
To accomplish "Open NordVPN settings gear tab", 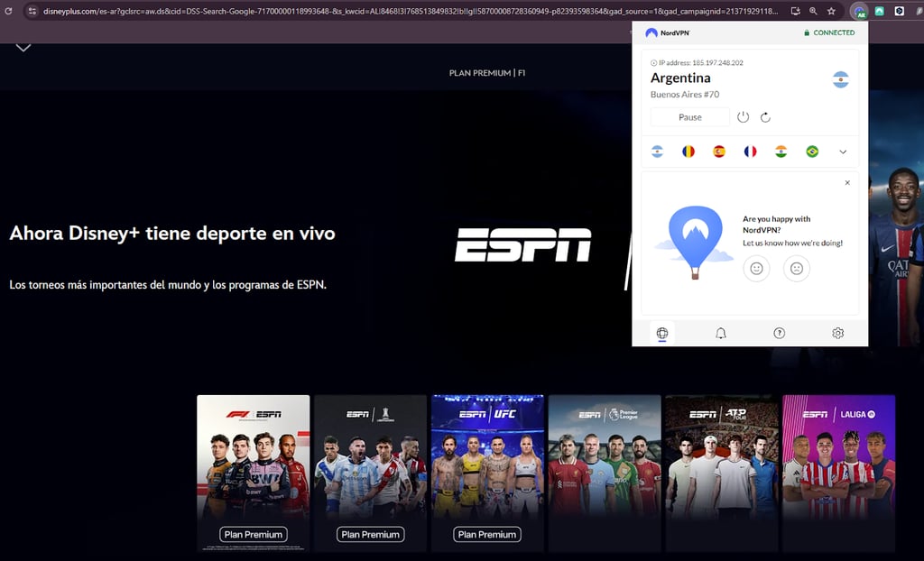I will click(x=838, y=334).
